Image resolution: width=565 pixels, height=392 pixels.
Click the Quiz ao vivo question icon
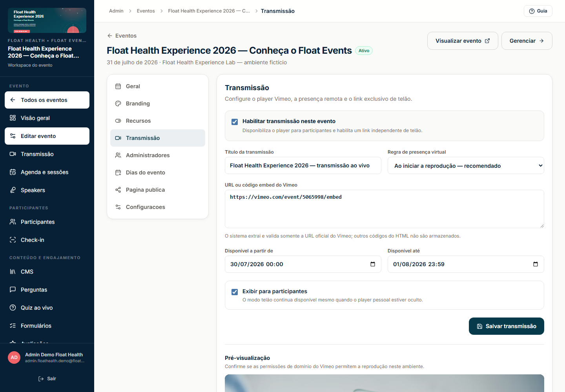tap(13, 308)
